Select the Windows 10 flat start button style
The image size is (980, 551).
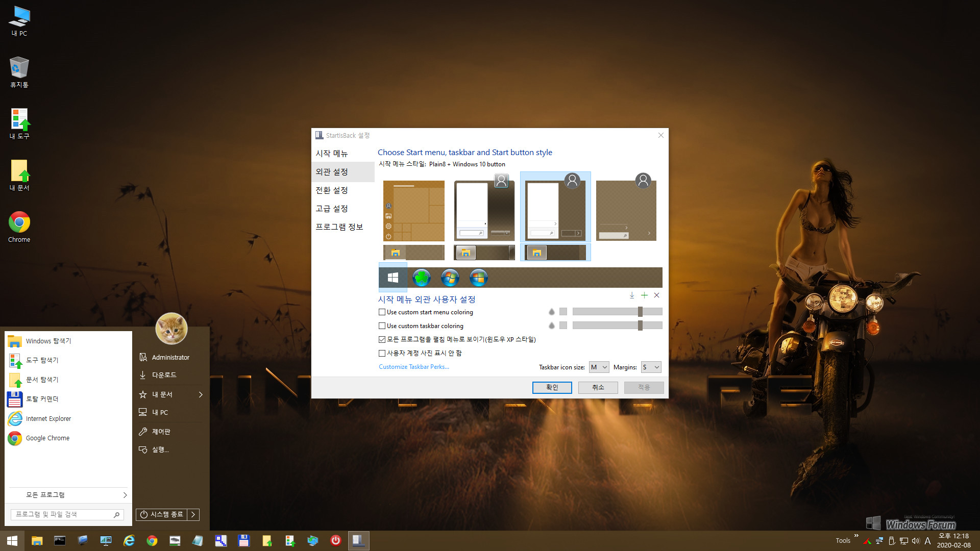click(393, 278)
